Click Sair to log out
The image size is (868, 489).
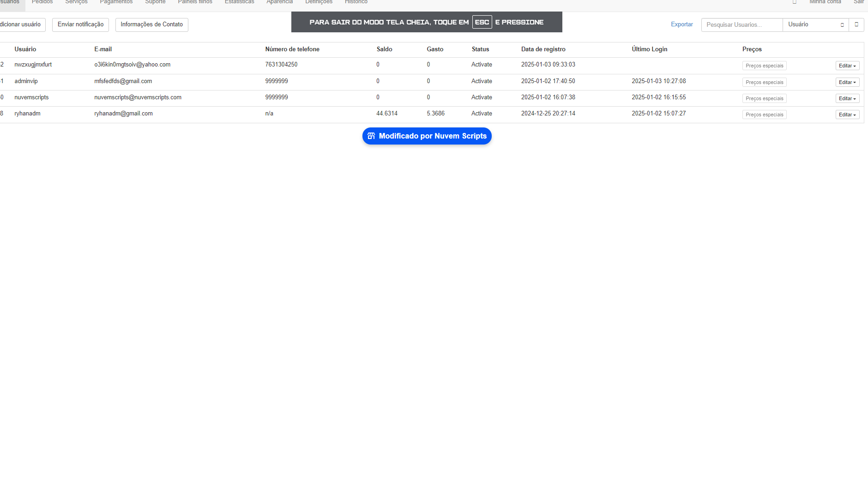click(x=859, y=2)
